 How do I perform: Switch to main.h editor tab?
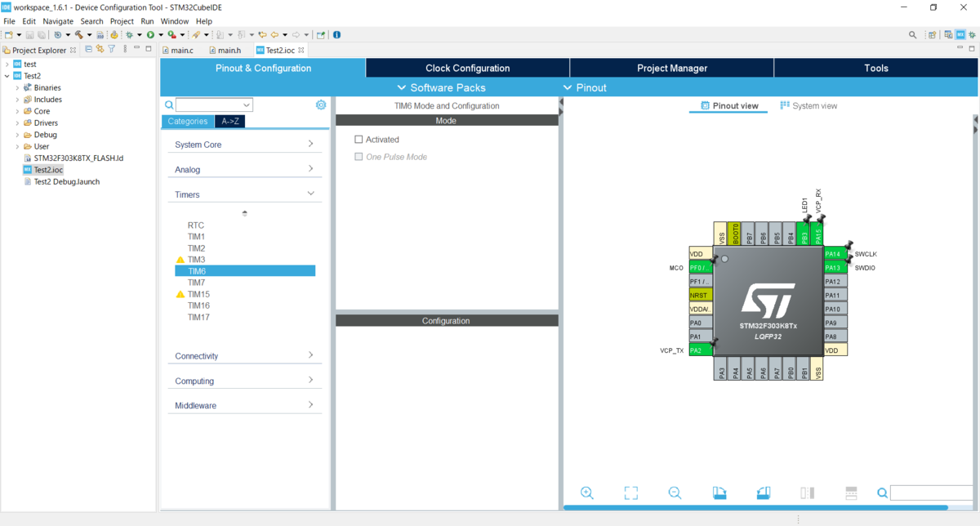click(225, 51)
